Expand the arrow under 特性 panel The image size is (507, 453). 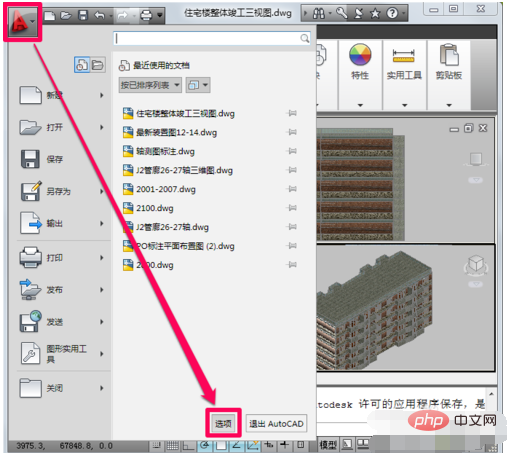click(x=360, y=105)
